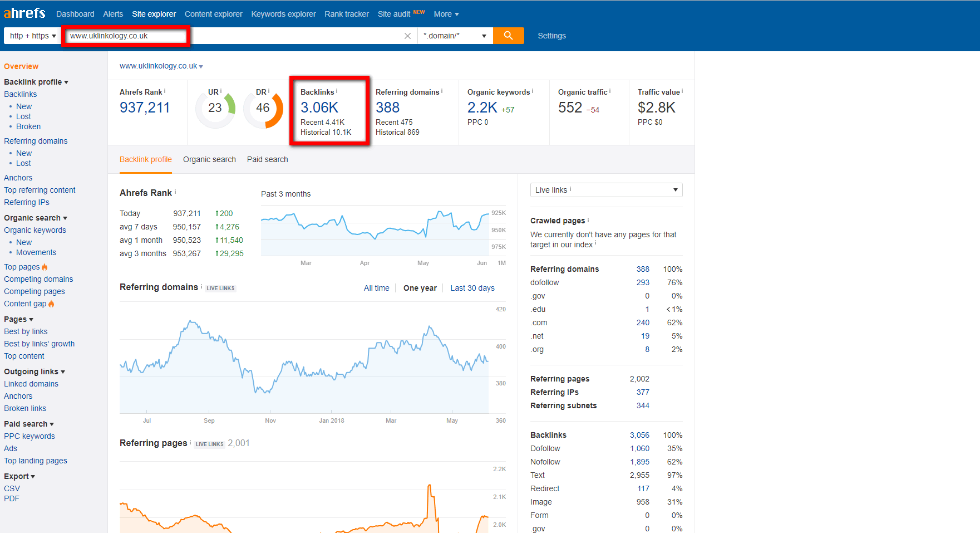Click the 3.06K backlinks number
The height and width of the screenshot is (533, 980).
point(319,107)
